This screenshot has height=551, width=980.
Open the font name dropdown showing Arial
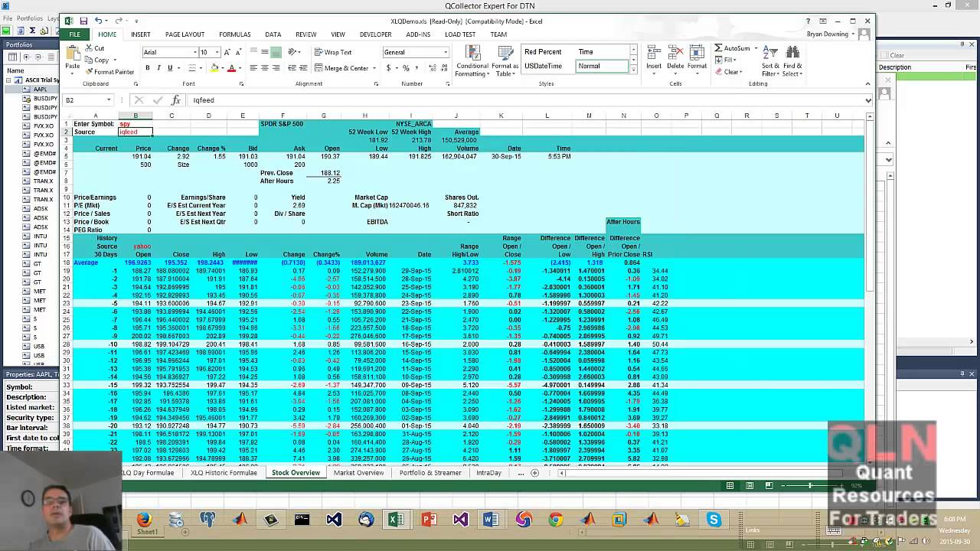(x=194, y=52)
